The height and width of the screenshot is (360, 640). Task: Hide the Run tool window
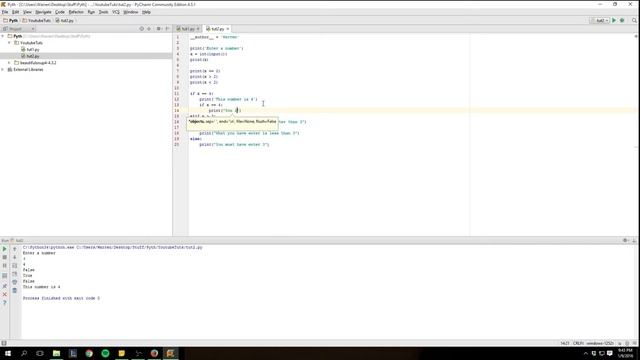point(634,240)
